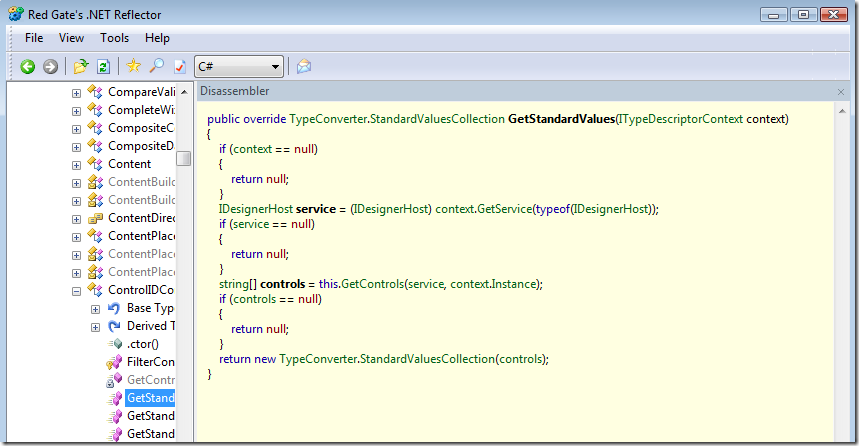Screen dimensions: 859x446
Task: Click the tree panel scrollbar thumb
Action: tap(184, 158)
